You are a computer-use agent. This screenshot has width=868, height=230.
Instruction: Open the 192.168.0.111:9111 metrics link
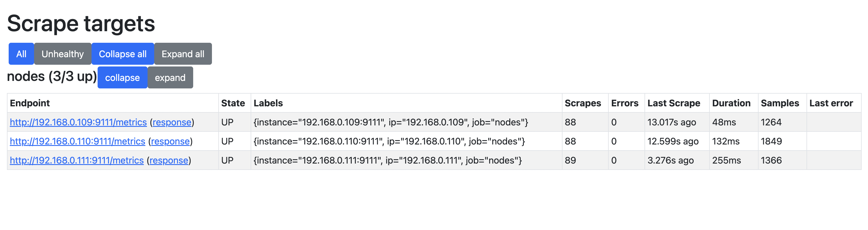pyautogui.click(x=77, y=160)
